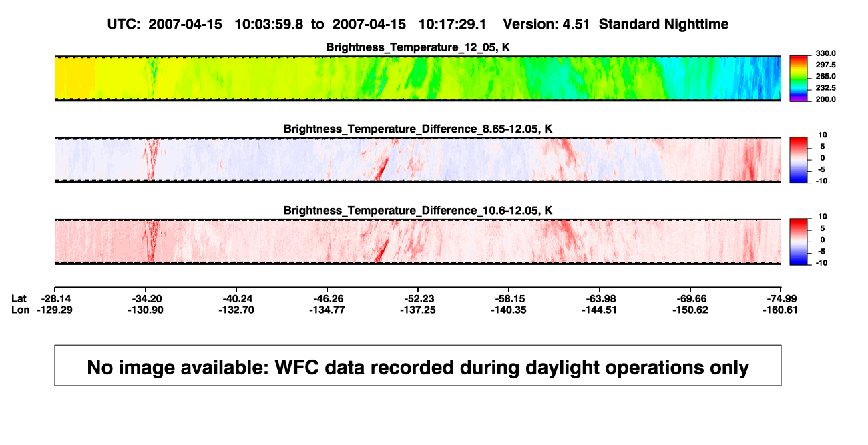
Task: Click the latitude value -69.66
Action: pos(691,298)
